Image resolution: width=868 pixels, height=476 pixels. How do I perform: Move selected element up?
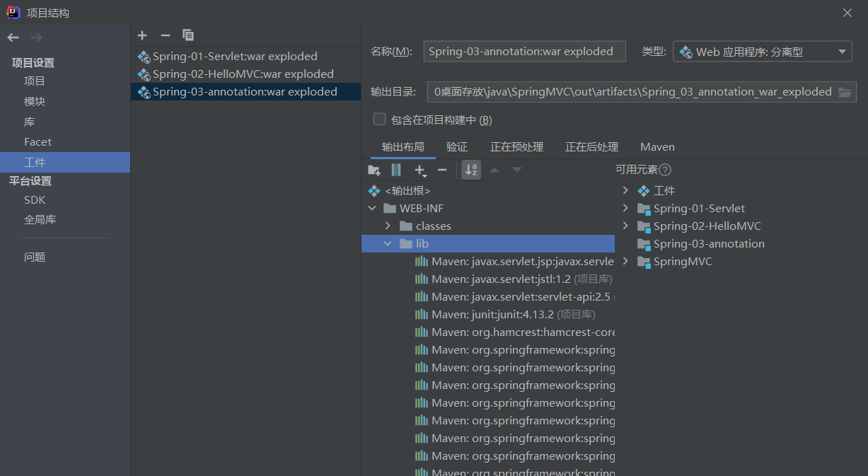[x=494, y=170]
